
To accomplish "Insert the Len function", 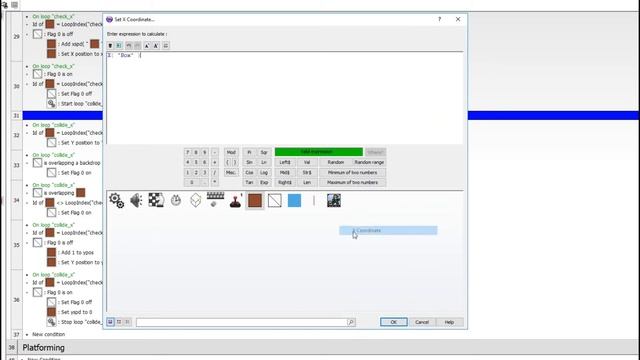I will [x=307, y=182].
